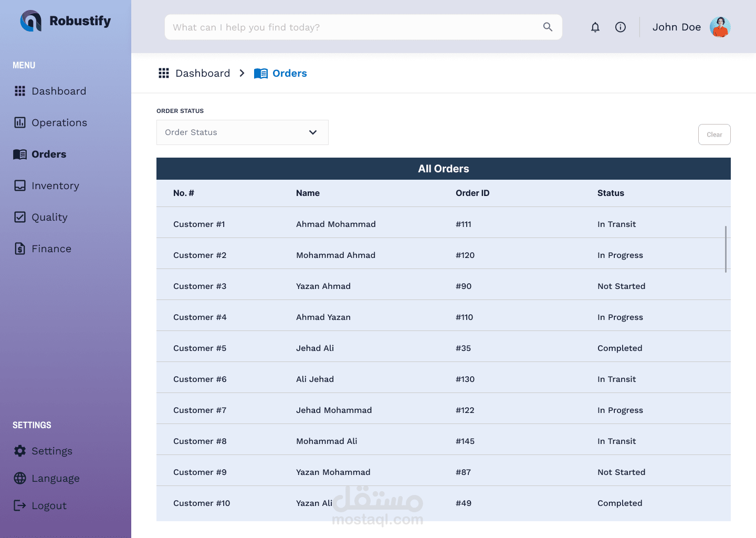Click order ID '#49'
756x538 pixels.
(464, 503)
